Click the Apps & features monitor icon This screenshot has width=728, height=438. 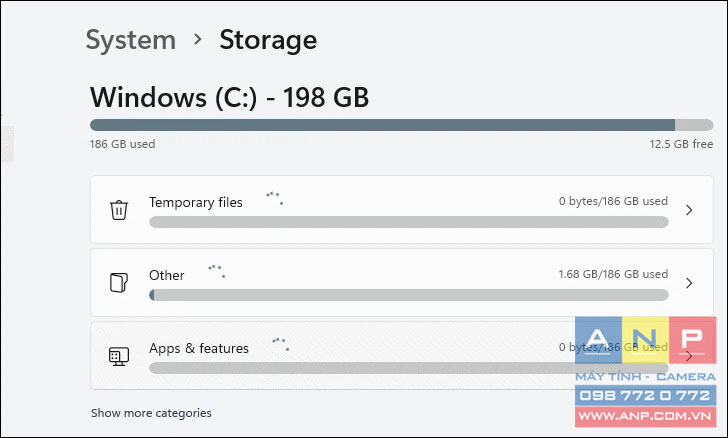pos(119,356)
